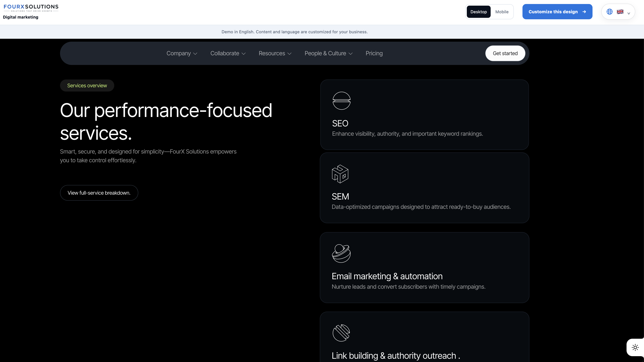Click the SEO card sphere icon

tap(341, 101)
